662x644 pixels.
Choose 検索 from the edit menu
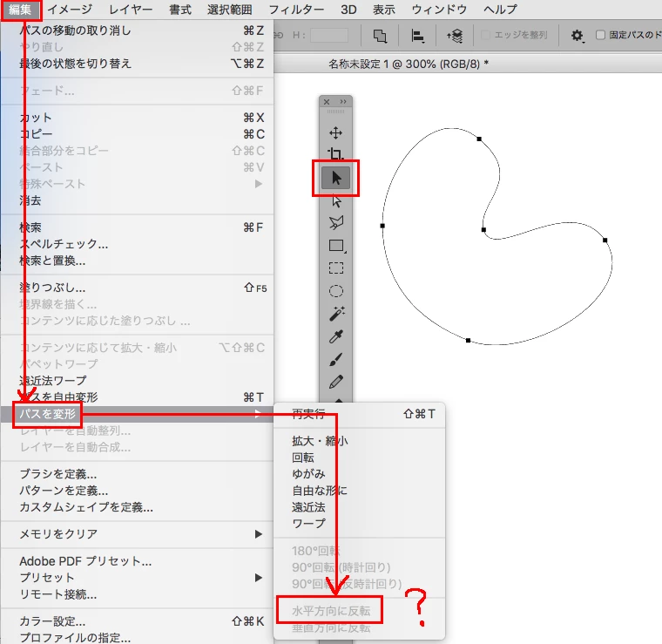pyautogui.click(x=138, y=227)
